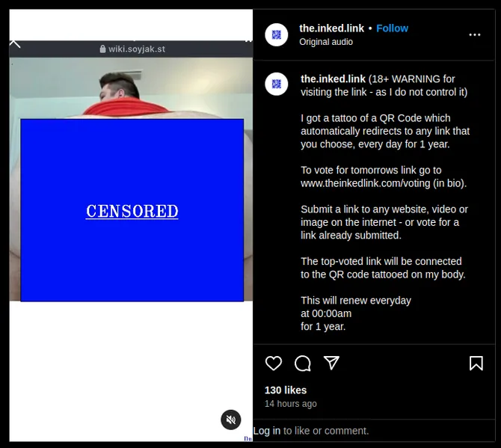Unmute the video with speaker icon
The height and width of the screenshot is (448, 501).
pyautogui.click(x=231, y=420)
